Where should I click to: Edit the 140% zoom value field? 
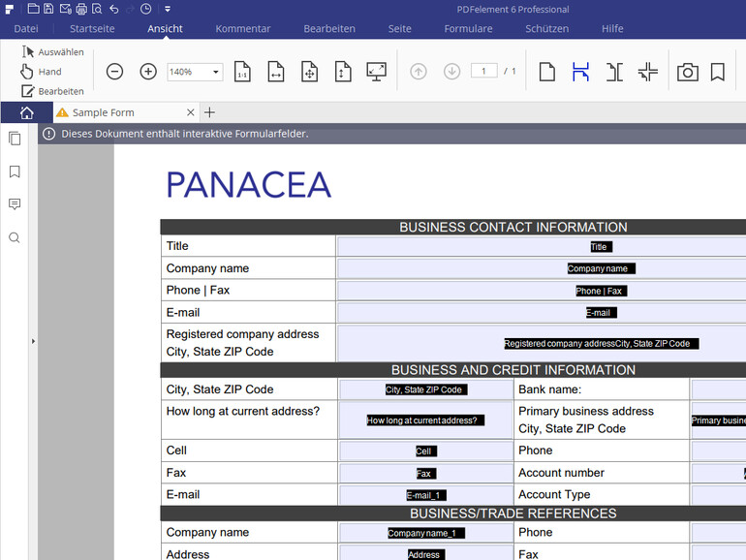(x=188, y=72)
